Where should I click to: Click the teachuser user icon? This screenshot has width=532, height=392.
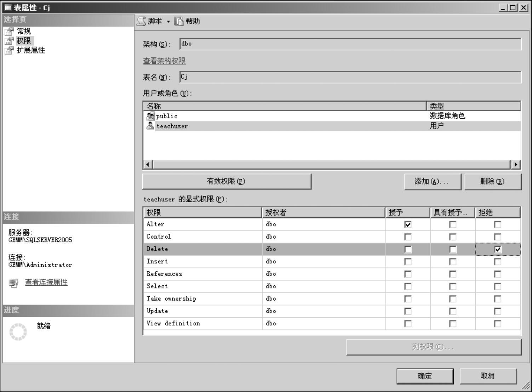point(150,126)
